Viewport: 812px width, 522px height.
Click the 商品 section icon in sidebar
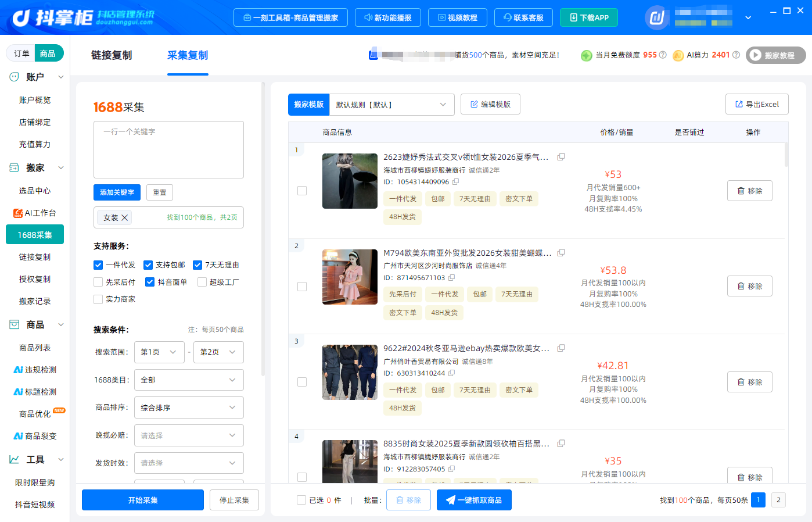tap(15, 324)
